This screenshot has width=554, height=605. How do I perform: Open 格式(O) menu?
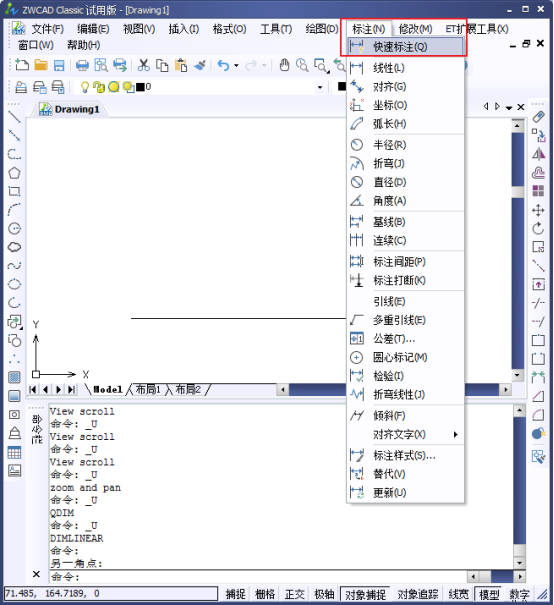[x=230, y=29]
